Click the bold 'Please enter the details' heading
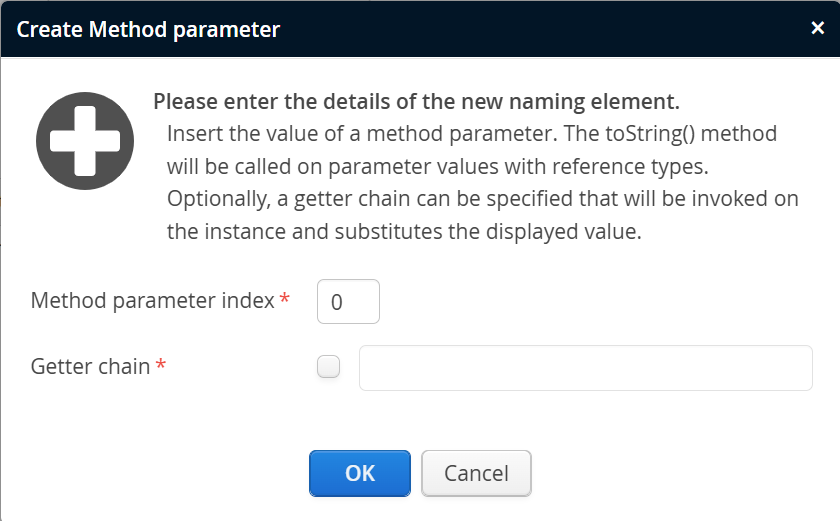The image size is (840, 521). pos(416,102)
